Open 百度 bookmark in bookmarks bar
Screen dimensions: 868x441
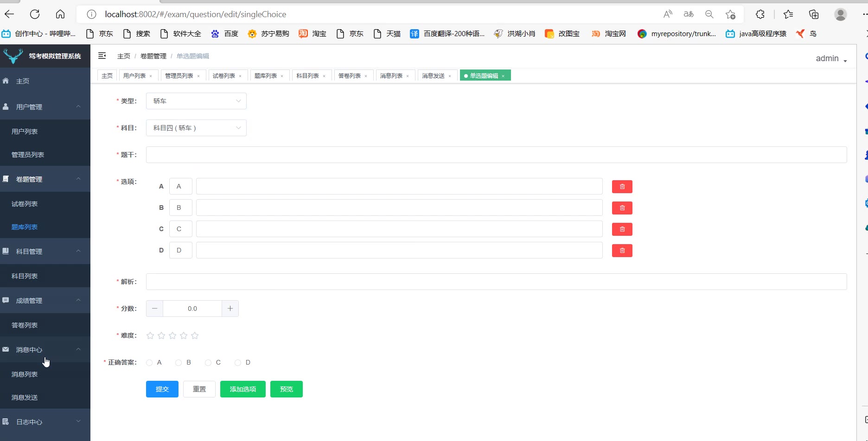pos(225,33)
